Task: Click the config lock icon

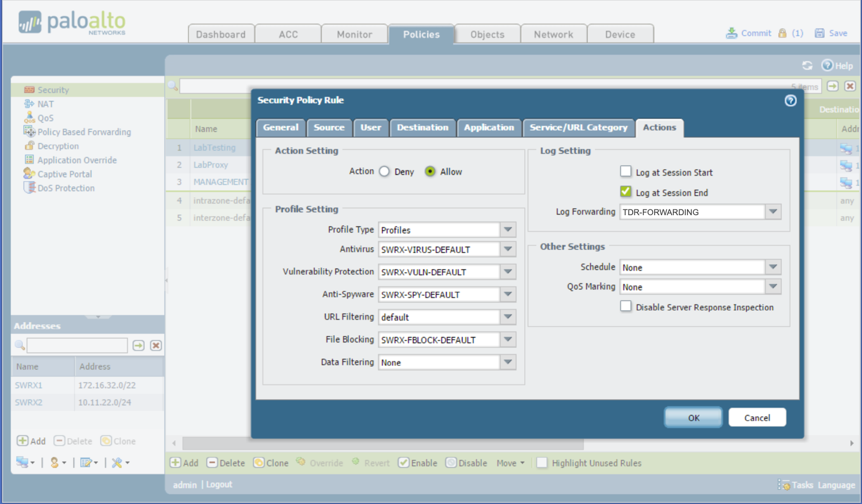Action: (782, 33)
